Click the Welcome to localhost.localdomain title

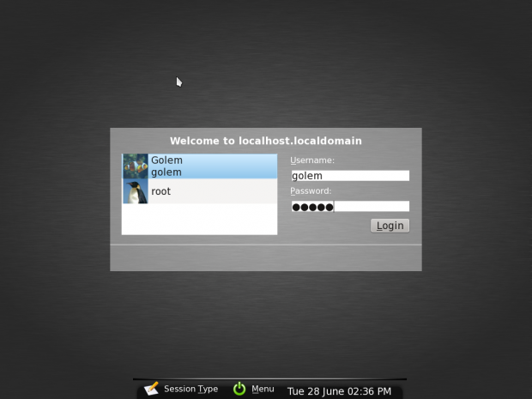(265, 141)
